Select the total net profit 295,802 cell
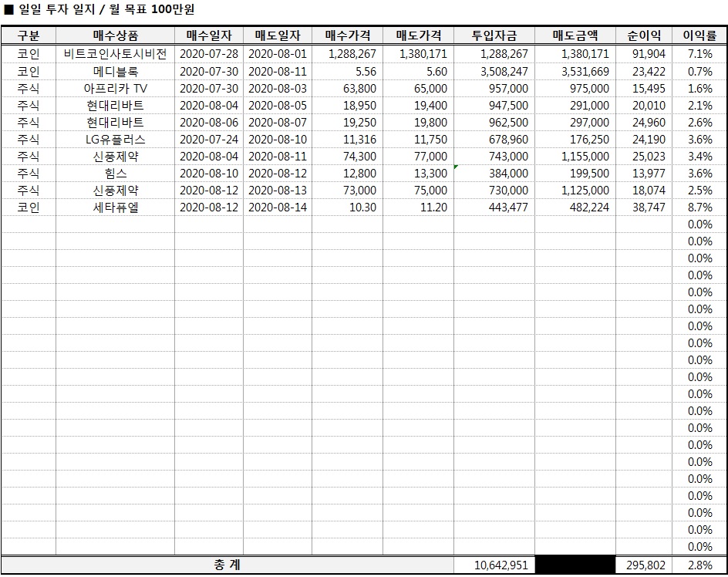The height and width of the screenshot is (577, 728). click(644, 565)
